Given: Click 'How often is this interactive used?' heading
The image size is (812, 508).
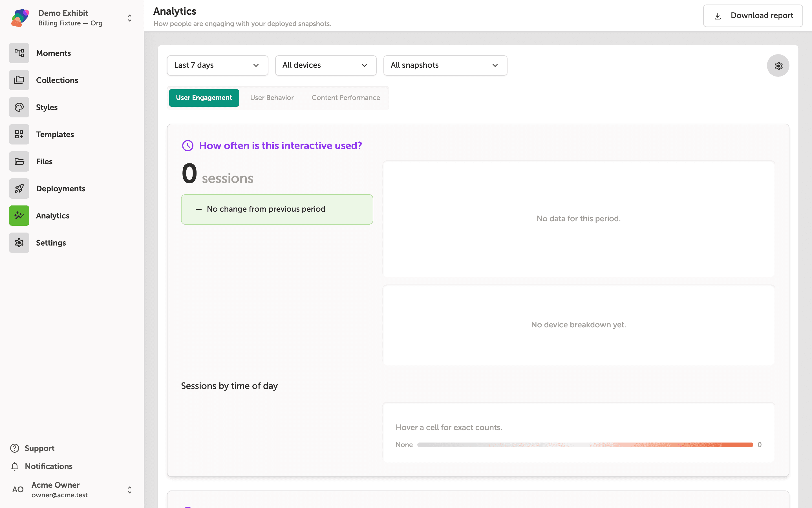Looking at the screenshot, I should click(281, 145).
